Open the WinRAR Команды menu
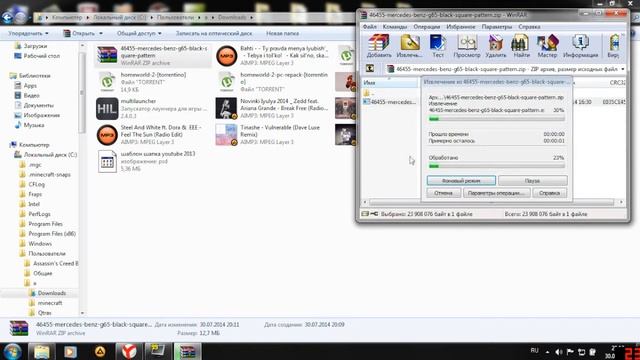 pyautogui.click(x=395, y=27)
